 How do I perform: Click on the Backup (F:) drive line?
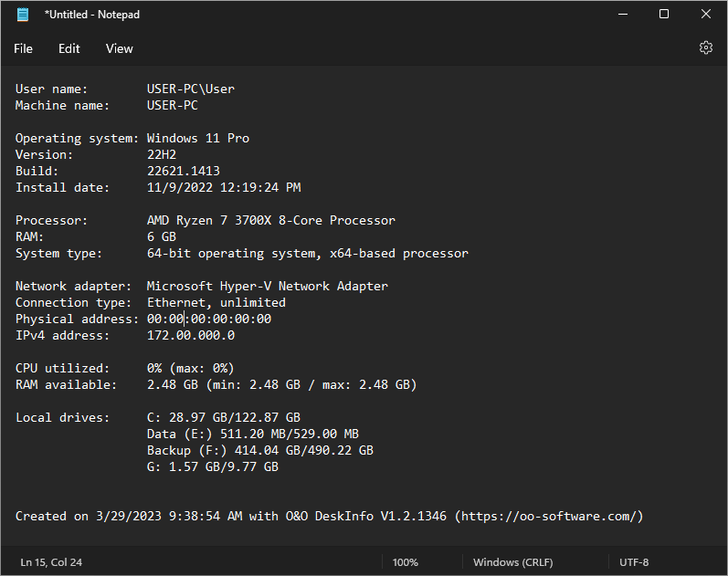259,451
